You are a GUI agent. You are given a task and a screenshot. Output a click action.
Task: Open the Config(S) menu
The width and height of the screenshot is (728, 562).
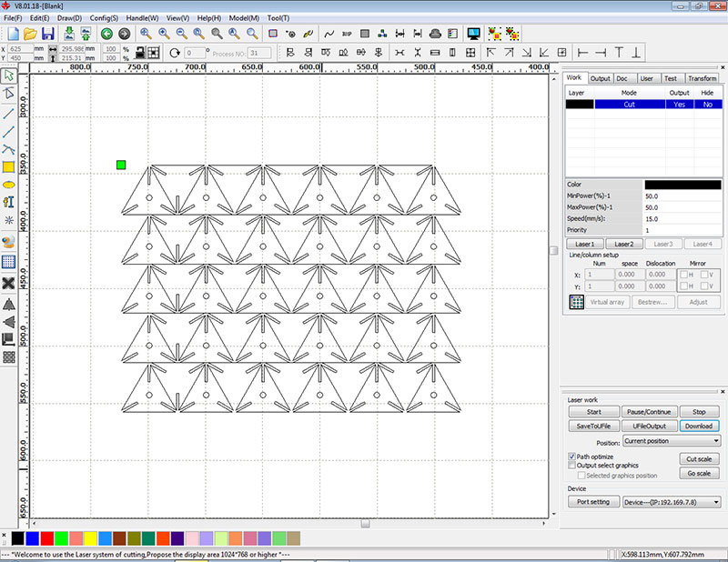pyautogui.click(x=104, y=18)
